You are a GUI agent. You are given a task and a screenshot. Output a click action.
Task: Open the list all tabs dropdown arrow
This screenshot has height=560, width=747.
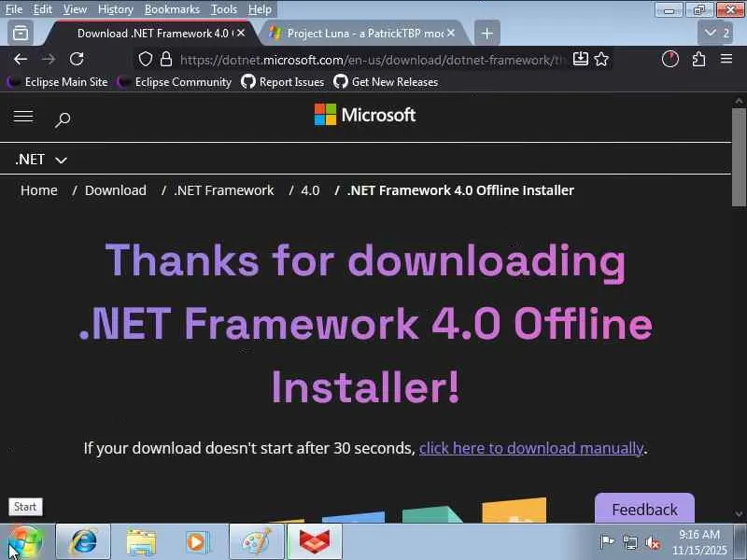tap(715, 33)
